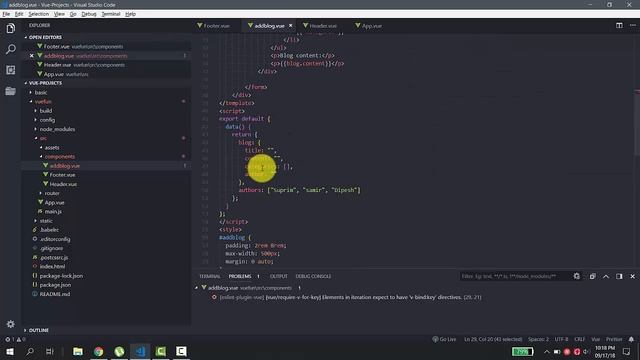Open the Terminal menu

111,14
